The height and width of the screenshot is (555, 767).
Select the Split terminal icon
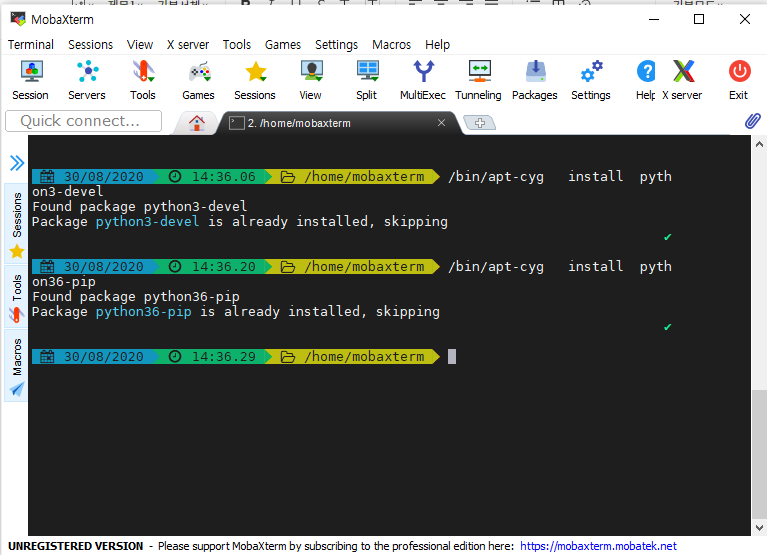(367, 80)
